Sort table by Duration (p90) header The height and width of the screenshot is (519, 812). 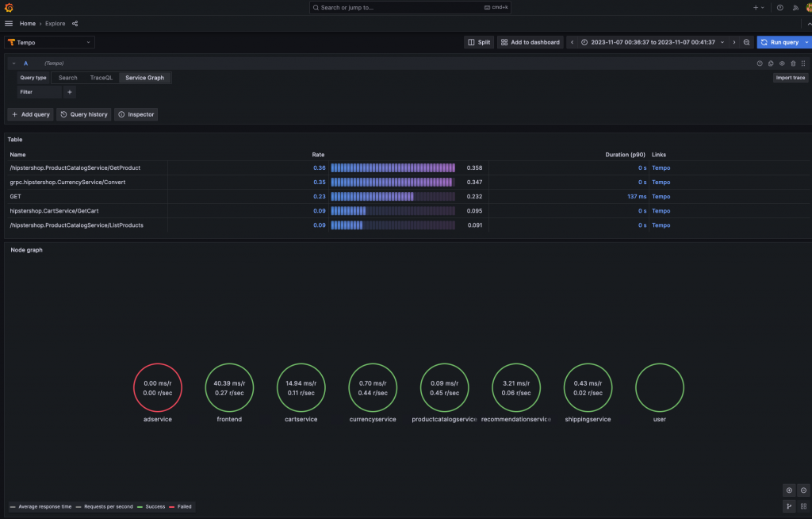point(625,155)
